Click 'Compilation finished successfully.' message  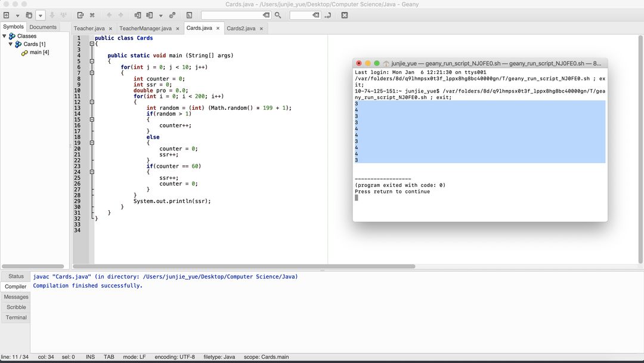(x=88, y=286)
